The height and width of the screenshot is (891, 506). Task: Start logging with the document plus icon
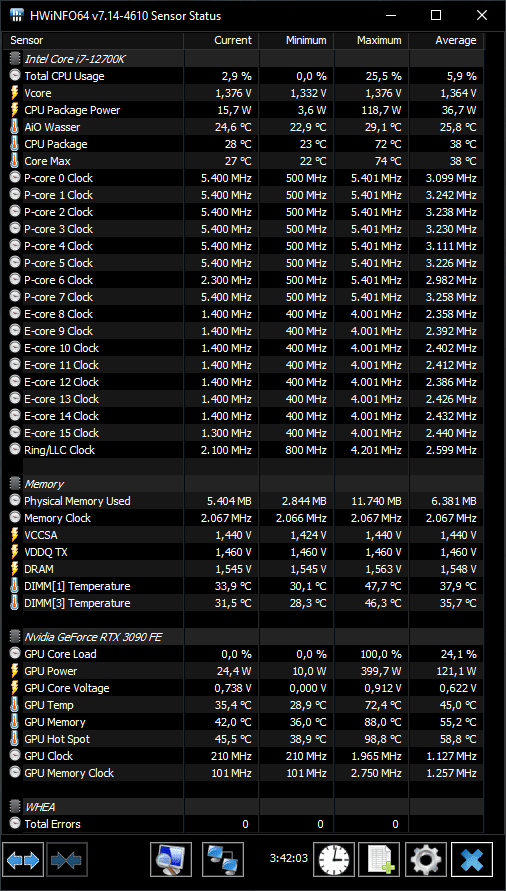[379, 859]
